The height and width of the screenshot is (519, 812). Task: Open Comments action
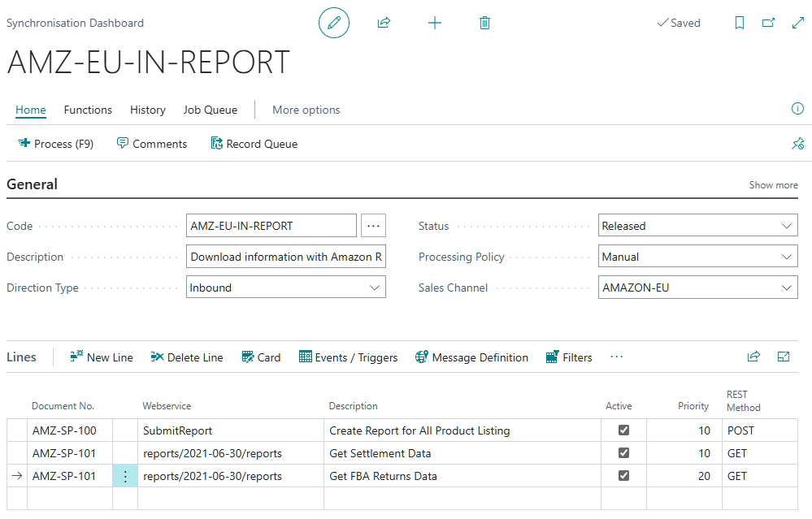point(152,144)
